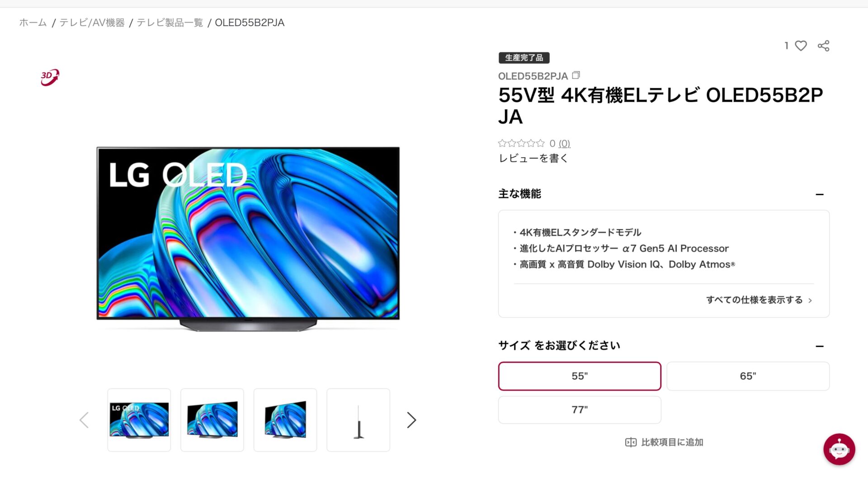Open すべての仕様を表示する link
The width and height of the screenshot is (868, 488).
[759, 300]
